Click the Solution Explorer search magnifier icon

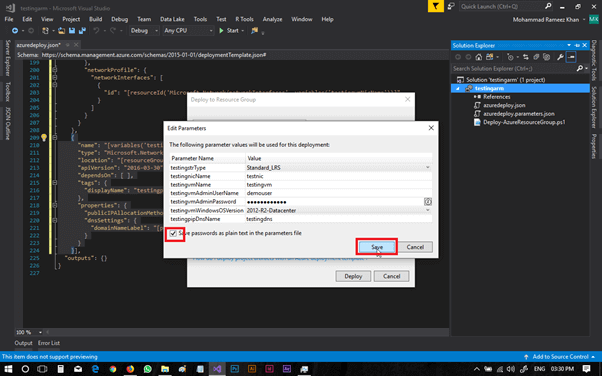[x=579, y=68]
